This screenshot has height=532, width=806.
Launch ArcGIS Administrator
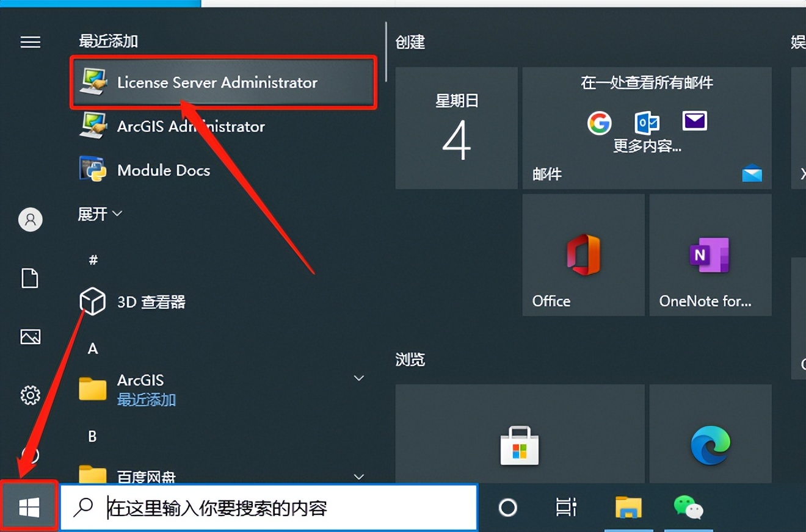[191, 127]
